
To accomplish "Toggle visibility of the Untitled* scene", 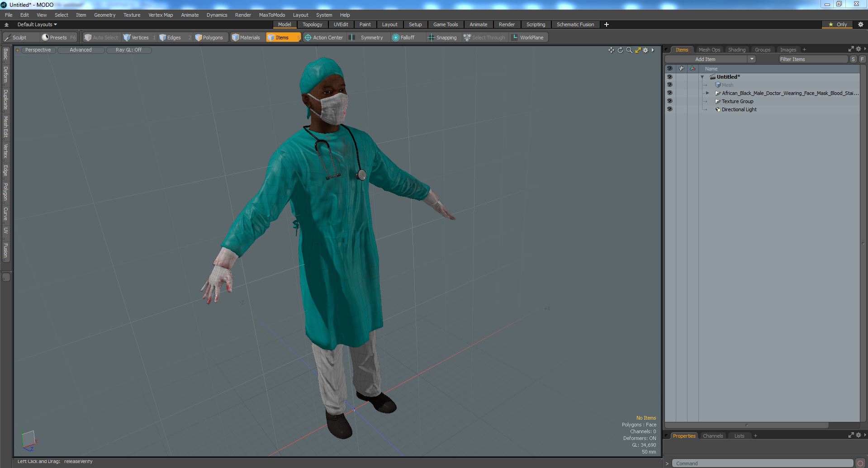I will [669, 77].
